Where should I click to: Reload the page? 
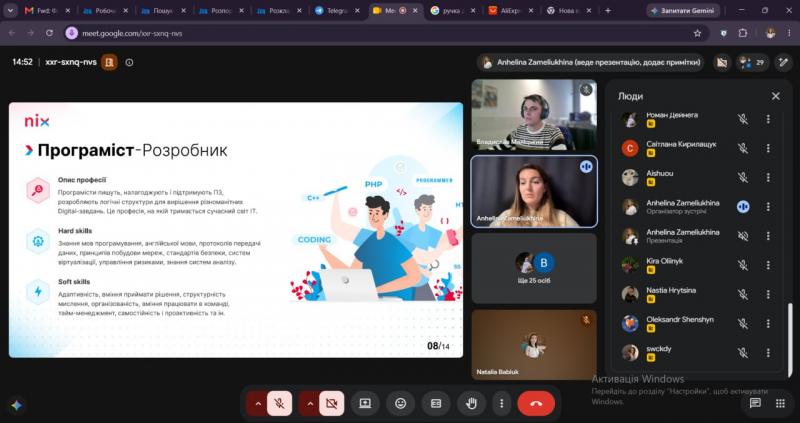click(x=49, y=33)
